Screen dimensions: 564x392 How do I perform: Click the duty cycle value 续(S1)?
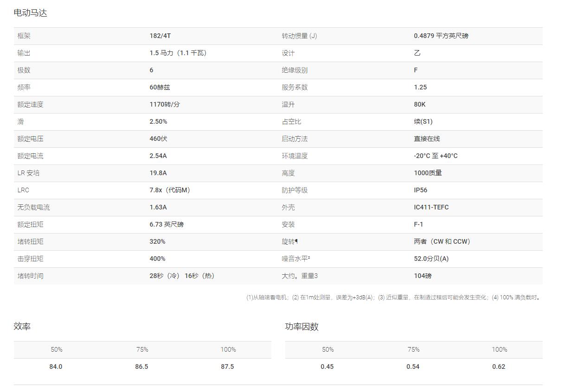423,121
